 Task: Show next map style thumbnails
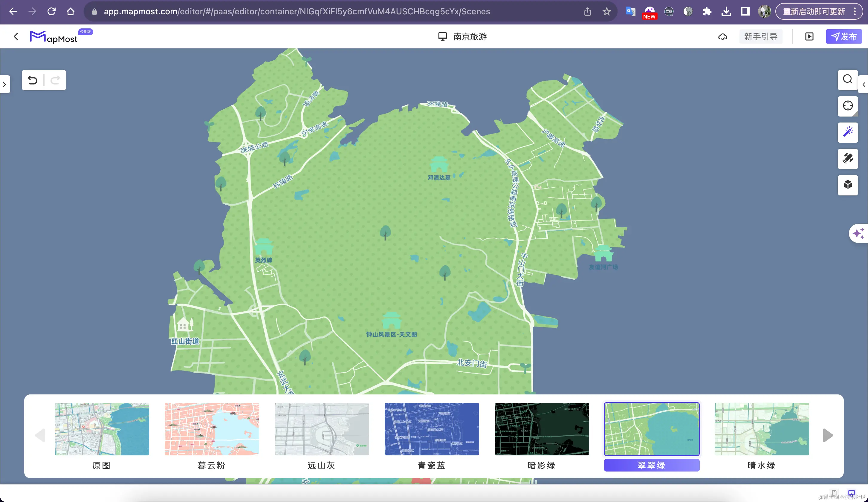point(828,435)
